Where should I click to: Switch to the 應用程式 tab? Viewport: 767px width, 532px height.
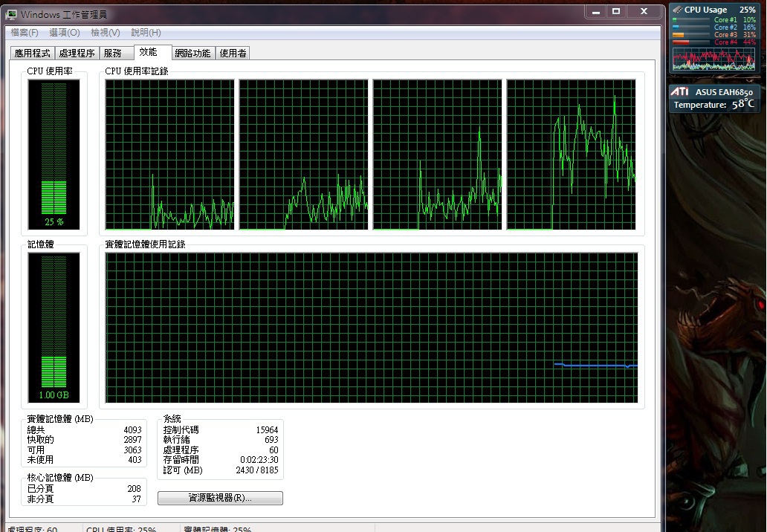click(33, 53)
